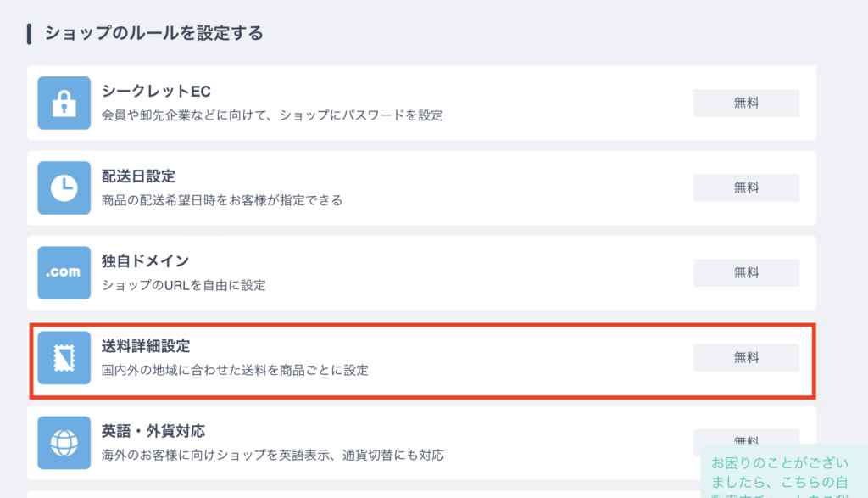The image size is (868, 498).
Task: Click the clock icon for 配送日設定
Action: (64, 187)
